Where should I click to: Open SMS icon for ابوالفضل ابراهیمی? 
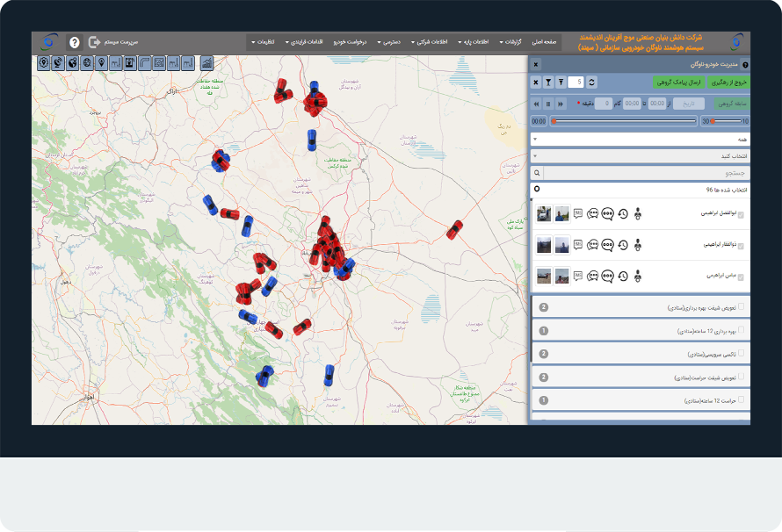coord(578,213)
